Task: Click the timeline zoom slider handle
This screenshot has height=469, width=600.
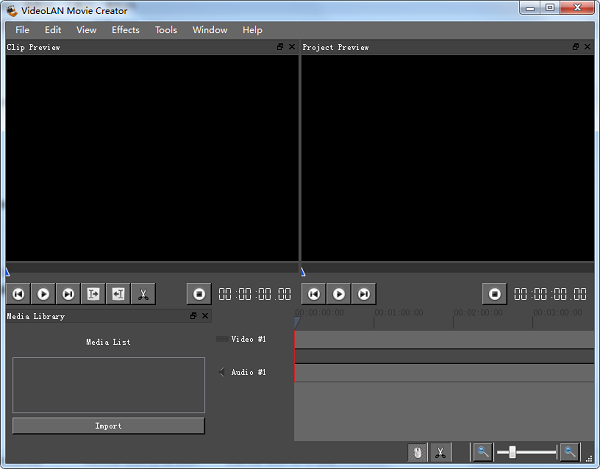Action: (x=512, y=452)
